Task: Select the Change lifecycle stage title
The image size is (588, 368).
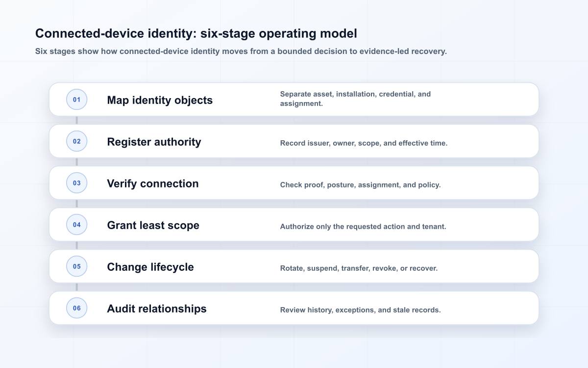Action: [150, 267]
